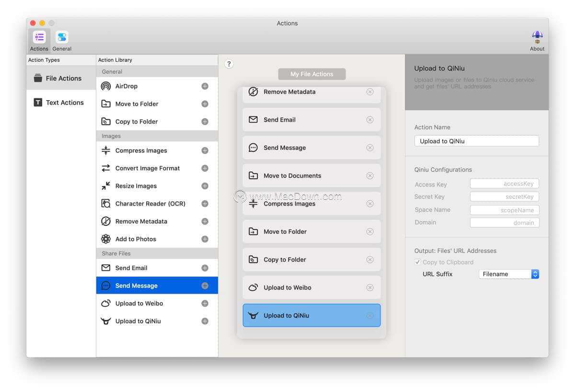The height and width of the screenshot is (392, 575).
Task: Select Add to Photos library row
Action: 157,239
